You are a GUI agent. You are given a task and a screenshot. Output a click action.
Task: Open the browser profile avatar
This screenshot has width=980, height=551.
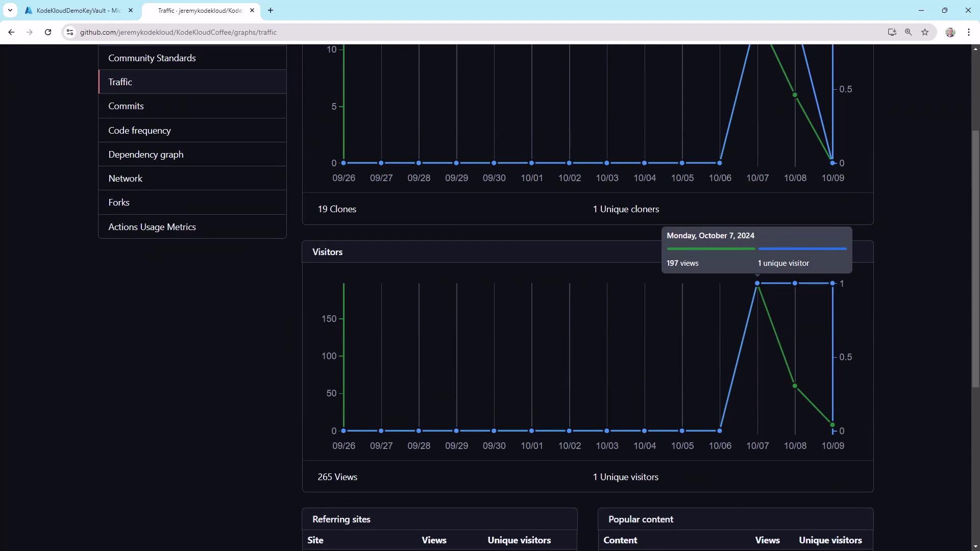pyautogui.click(x=950, y=32)
